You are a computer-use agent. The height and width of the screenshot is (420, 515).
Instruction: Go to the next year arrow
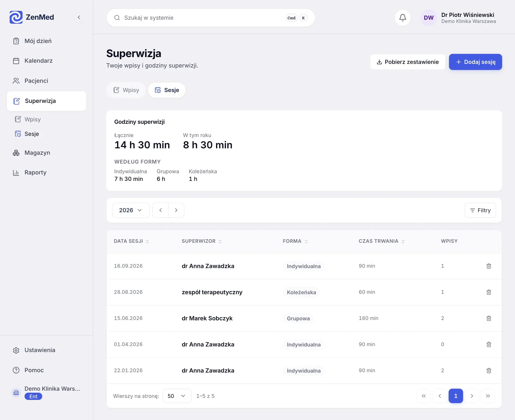(176, 210)
